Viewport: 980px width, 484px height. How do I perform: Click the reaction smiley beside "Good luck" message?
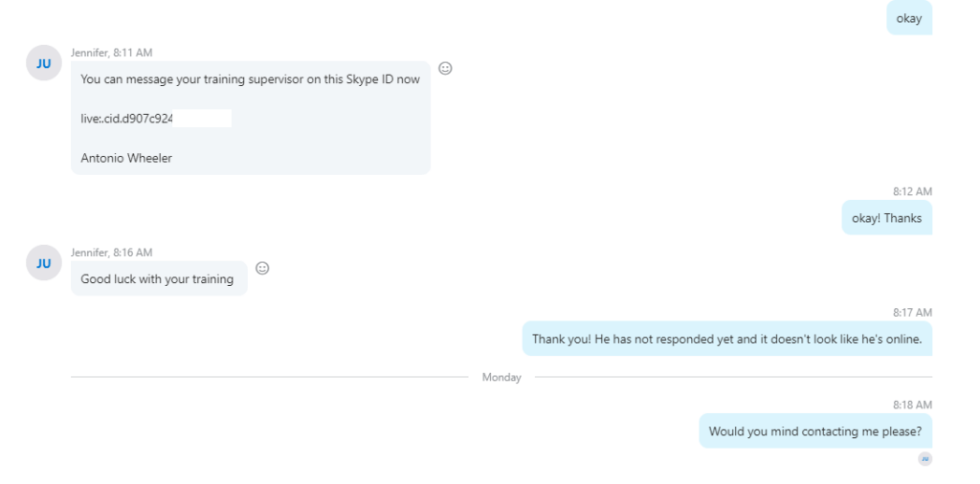click(x=262, y=268)
